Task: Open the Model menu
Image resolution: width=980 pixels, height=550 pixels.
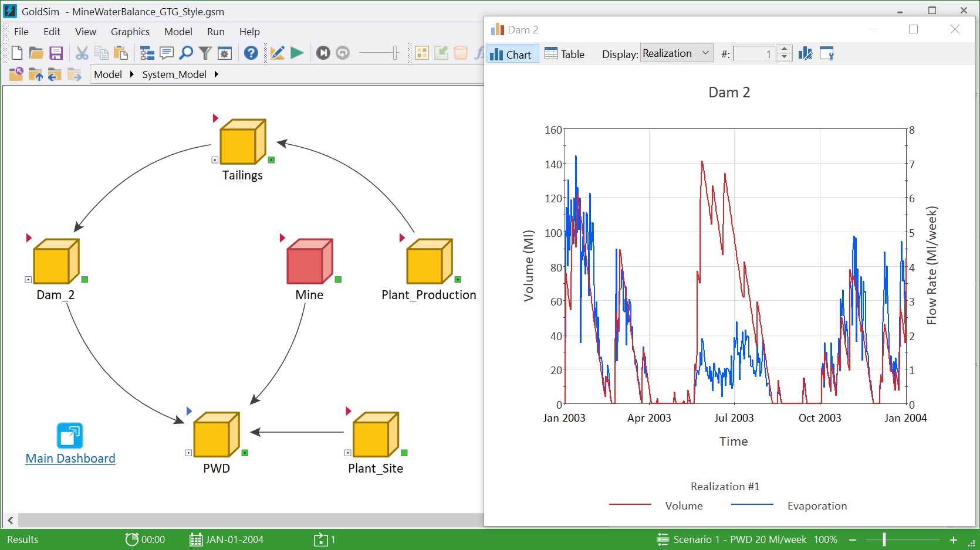Action: [178, 32]
